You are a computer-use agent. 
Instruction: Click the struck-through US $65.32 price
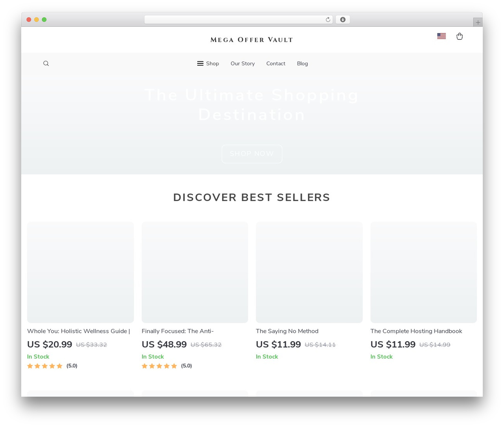pos(206,345)
